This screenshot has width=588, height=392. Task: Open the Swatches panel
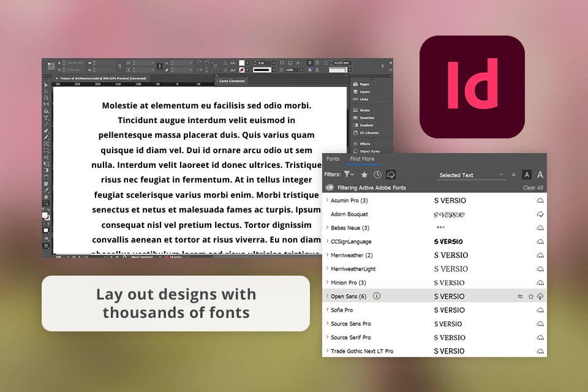(x=363, y=118)
